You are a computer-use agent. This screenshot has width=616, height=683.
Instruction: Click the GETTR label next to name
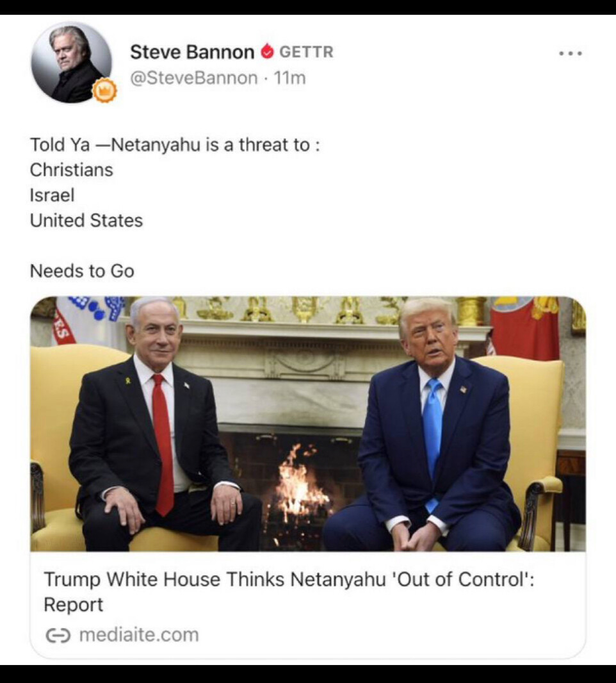(x=306, y=52)
